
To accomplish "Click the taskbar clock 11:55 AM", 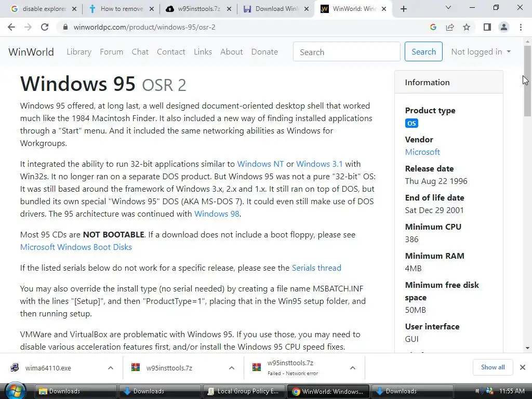I will (512, 391).
